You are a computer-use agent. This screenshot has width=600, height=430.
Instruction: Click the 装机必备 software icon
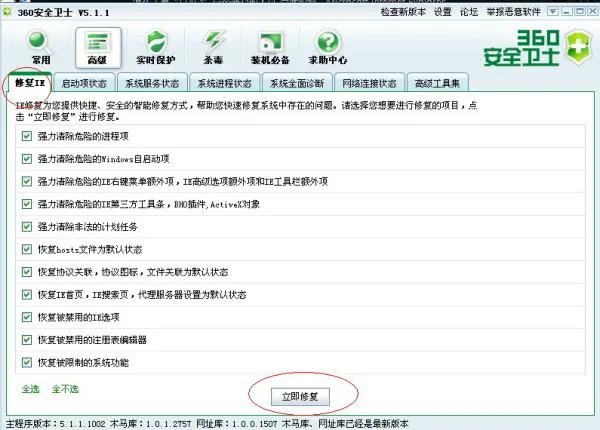pyautogui.click(x=270, y=44)
